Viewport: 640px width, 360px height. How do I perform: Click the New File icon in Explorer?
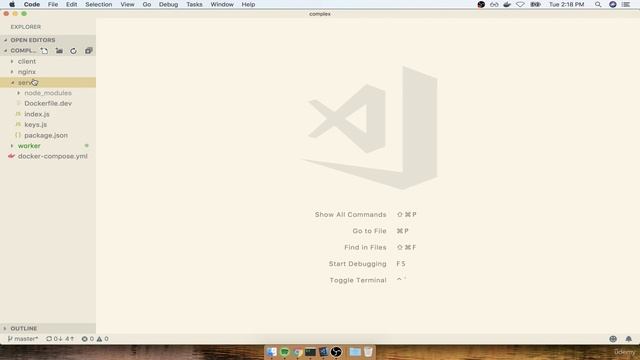(x=44, y=51)
